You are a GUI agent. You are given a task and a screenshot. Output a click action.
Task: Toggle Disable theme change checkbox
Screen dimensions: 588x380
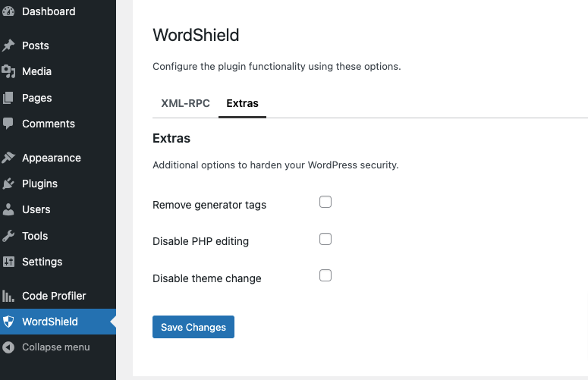[x=325, y=275]
